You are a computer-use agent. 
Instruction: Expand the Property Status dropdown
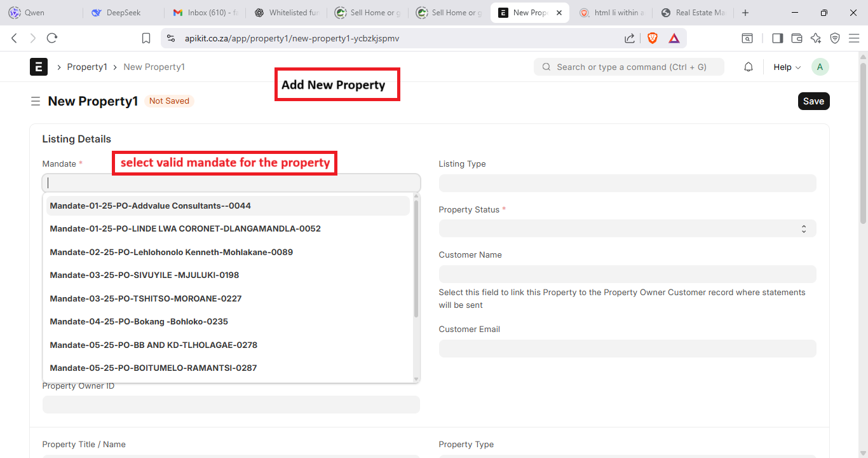627,228
